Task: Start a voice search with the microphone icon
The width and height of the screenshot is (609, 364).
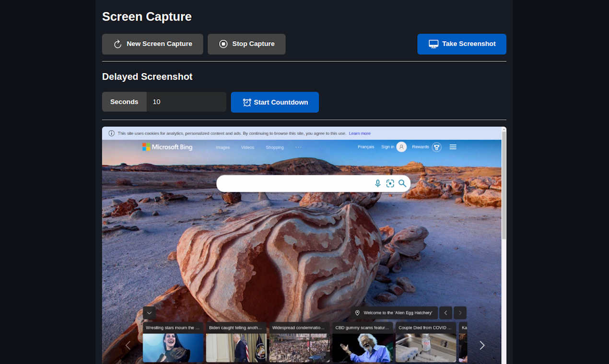Action: [378, 183]
